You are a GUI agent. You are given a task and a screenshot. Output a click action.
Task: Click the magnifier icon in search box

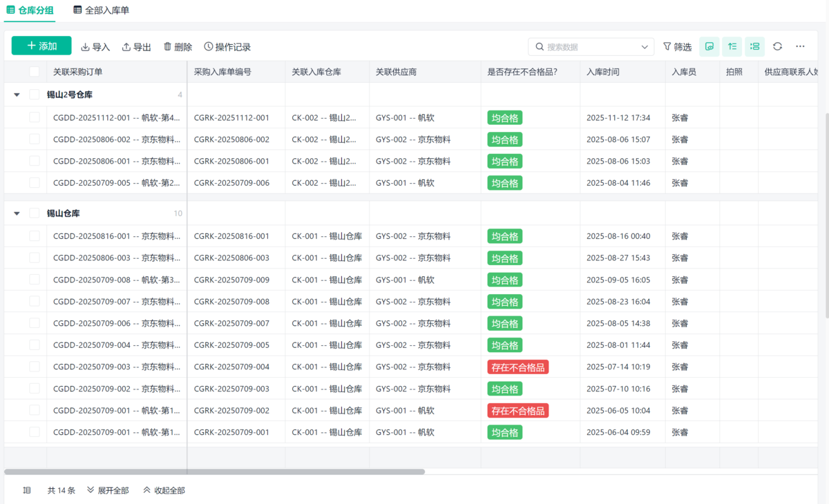pyautogui.click(x=540, y=47)
